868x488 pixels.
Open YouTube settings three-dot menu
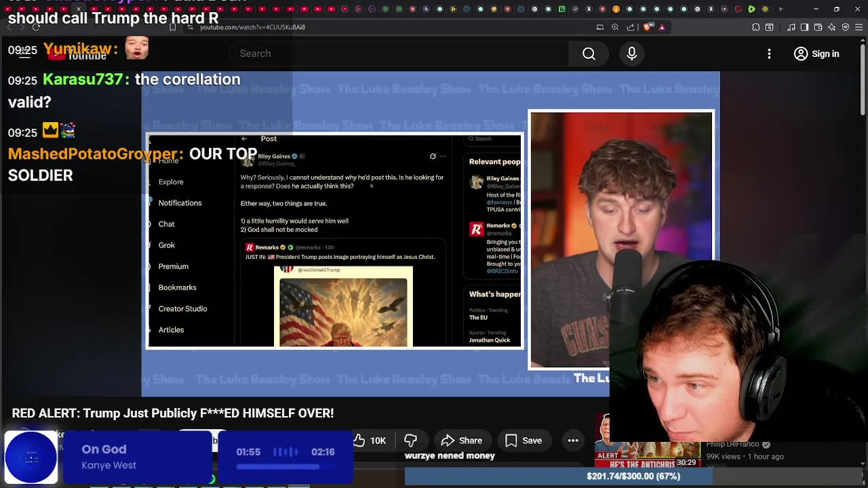[x=769, y=54]
